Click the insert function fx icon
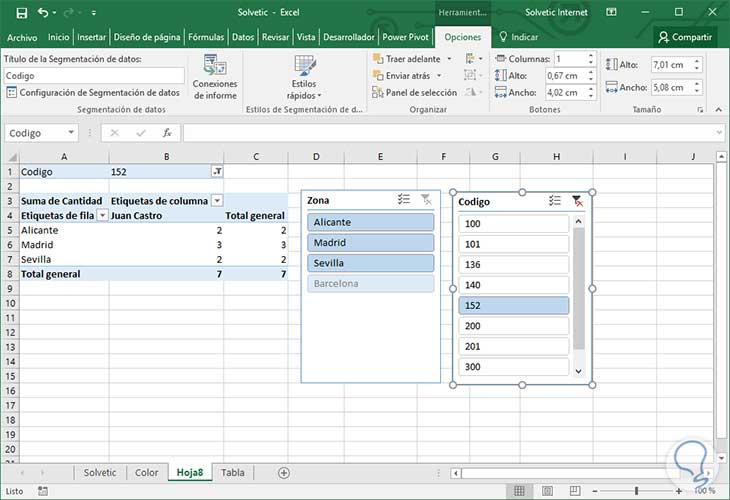Image resolution: width=730 pixels, height=500 pixels. pyautogui.click(x=167, y=133)
